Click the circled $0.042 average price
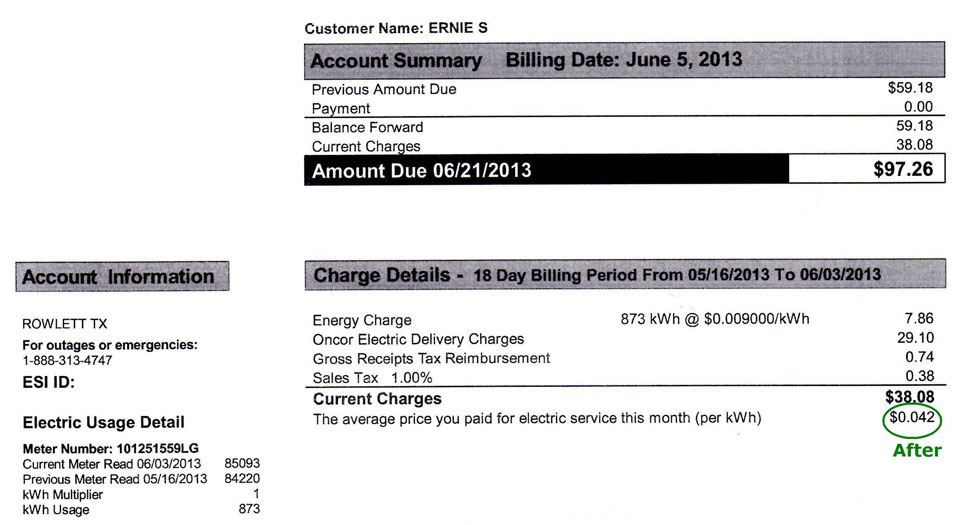 (x=912, y=419)
